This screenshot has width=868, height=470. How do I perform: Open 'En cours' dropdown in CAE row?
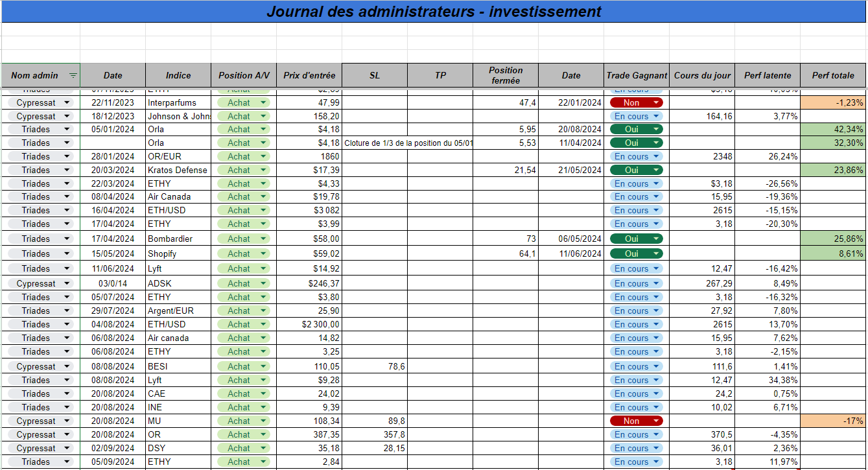pyautogui.click(x=656, y=394)
